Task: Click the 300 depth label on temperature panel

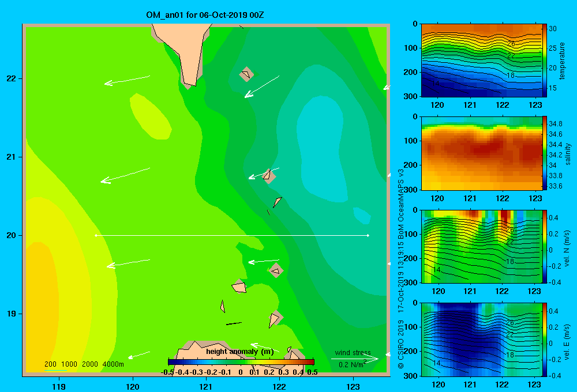Action: (x=411, y=96)
